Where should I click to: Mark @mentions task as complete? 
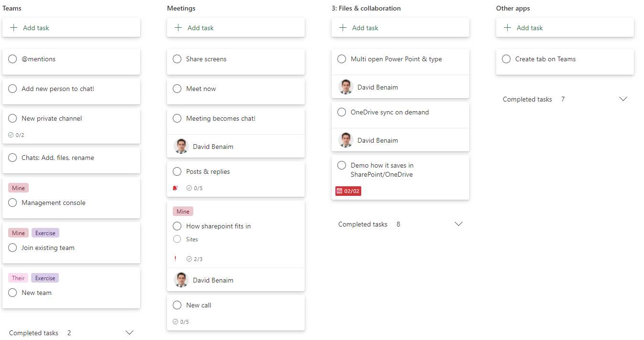13,59
